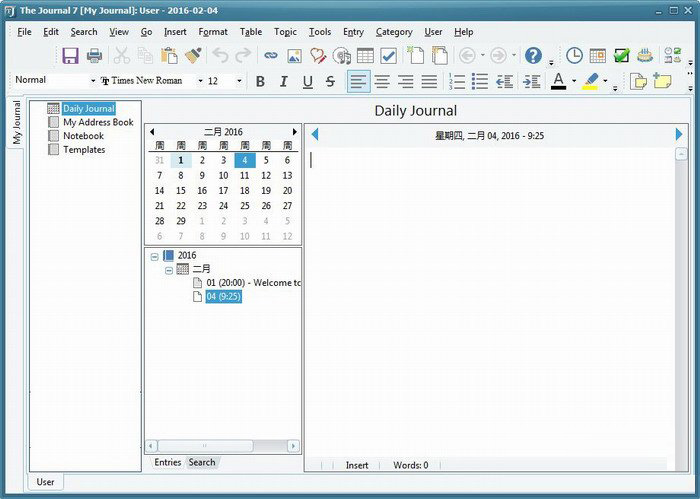
Task: Click the yellow highlight color swatch
Action: [590, 81]
